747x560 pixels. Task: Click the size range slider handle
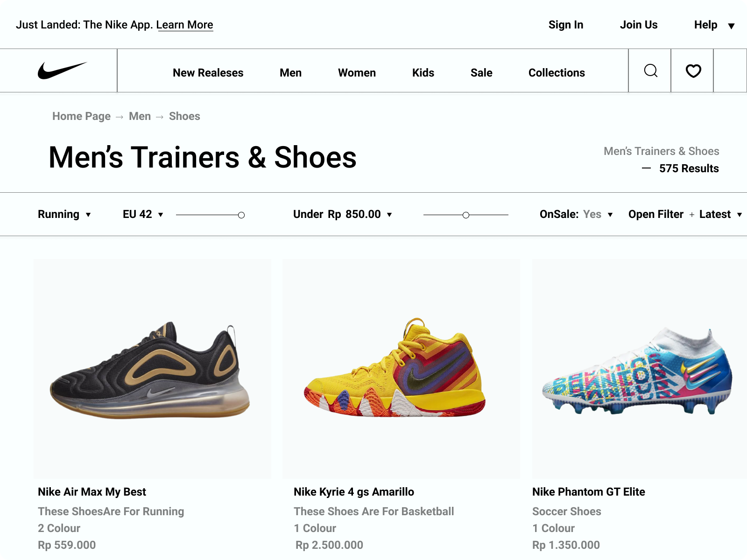[241, 215]
